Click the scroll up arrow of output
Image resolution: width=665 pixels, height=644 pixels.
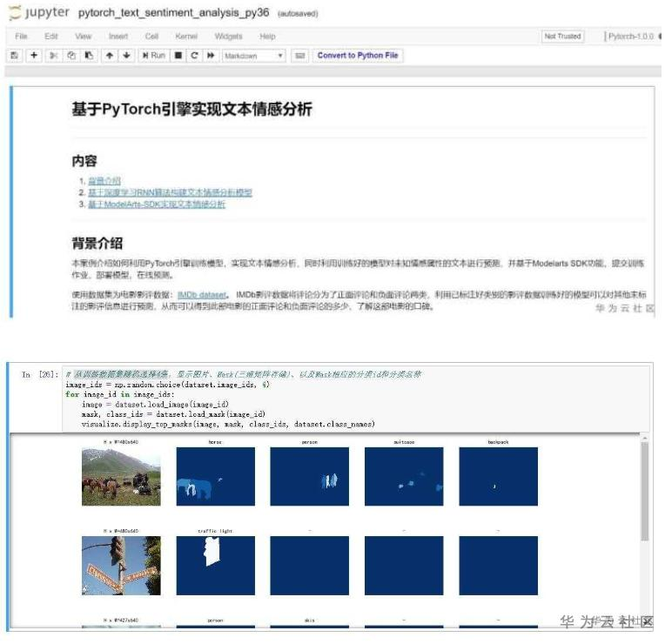(645, 437)
